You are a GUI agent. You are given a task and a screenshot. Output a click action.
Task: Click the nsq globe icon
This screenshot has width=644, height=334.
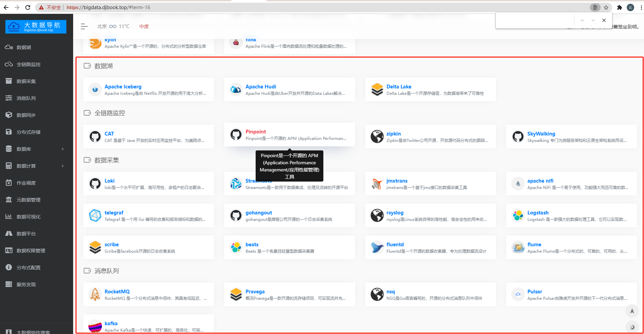(x=377, y=295)
